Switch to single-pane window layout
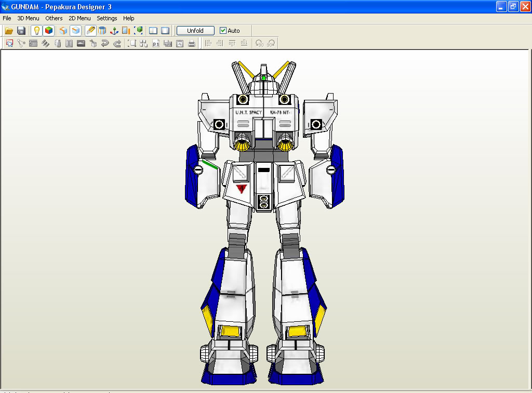This screenshot has height=393, width=532. click(x=165, y=31)
